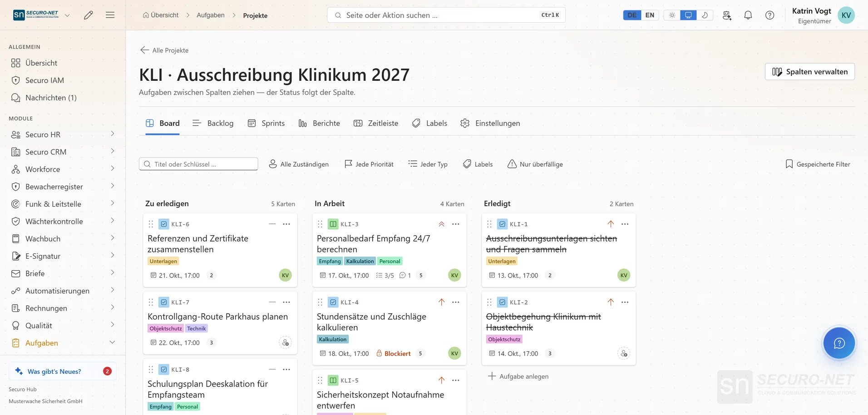This screenshot has width=868, height=415.
Task: Click the Spalten verwalten button
Action: coord(810,72)
